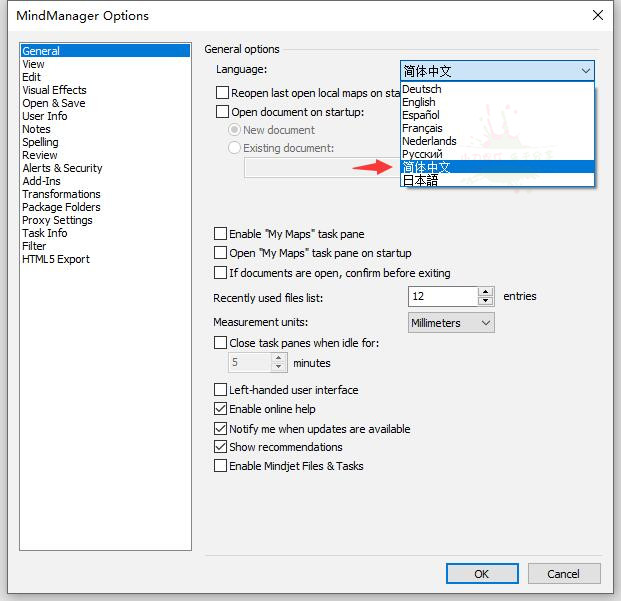Image resolution: width=621 pixels, height=601 pixels.
Task: Increase recently used files count
Action: pyautogui.click(x=486, y=292)
